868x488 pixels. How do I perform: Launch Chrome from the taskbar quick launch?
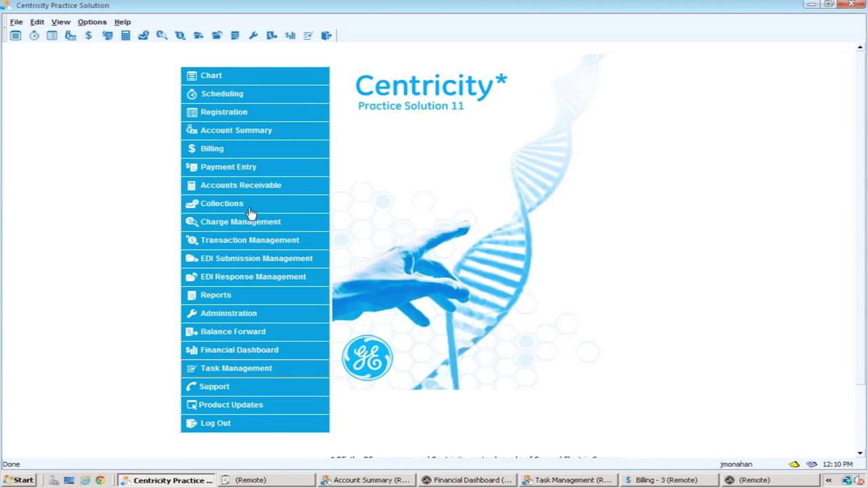pyautogui.click(x=100, y=480)
